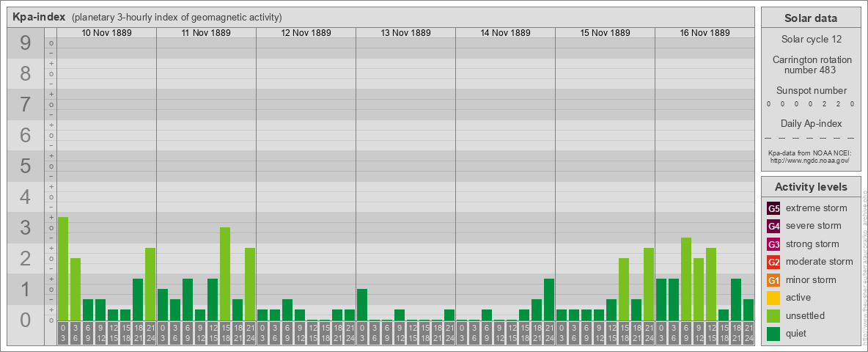Click the 16 Nov 1889 12-15h bar
Viewport: 868px width, 352px height.
coord(711,284)
